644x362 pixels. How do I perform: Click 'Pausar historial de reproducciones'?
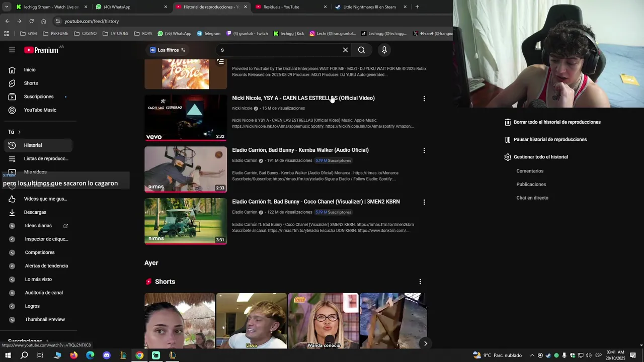click(x=545, y=140)
